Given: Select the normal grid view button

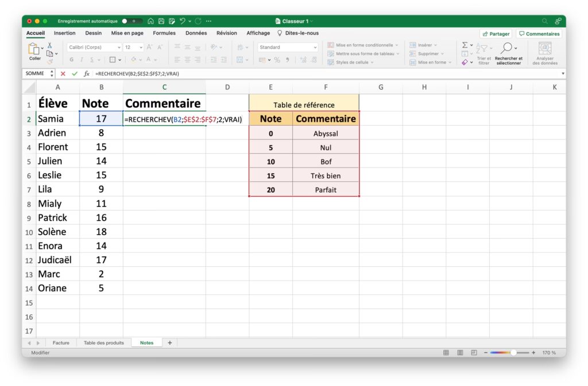Looking at the screenshot, I should point(446,353).
